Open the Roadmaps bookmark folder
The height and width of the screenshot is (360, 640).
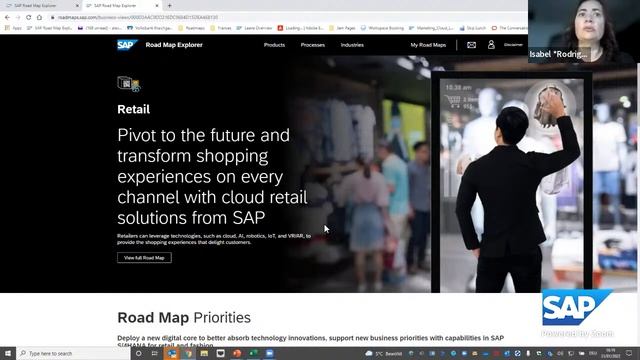pos(191,28)
